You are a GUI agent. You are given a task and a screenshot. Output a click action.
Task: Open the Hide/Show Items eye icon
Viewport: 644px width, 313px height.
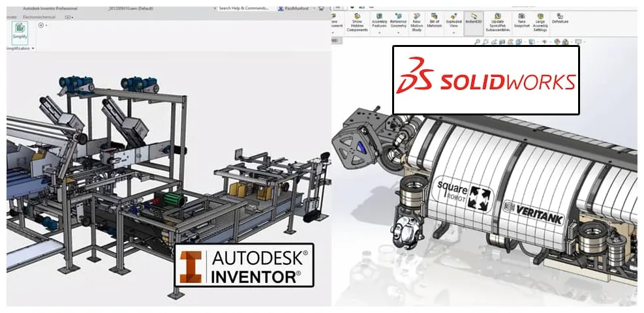[x=545, y=42]
